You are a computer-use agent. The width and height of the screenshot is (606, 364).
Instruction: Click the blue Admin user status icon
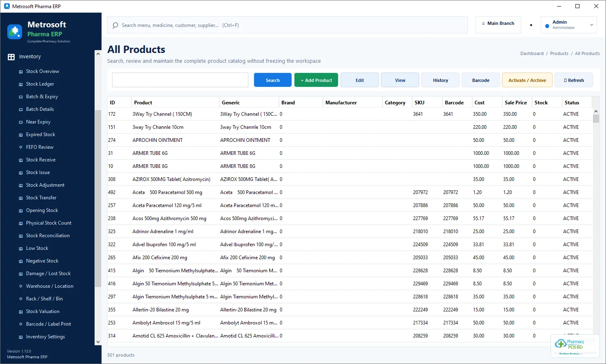coord(547,26)
